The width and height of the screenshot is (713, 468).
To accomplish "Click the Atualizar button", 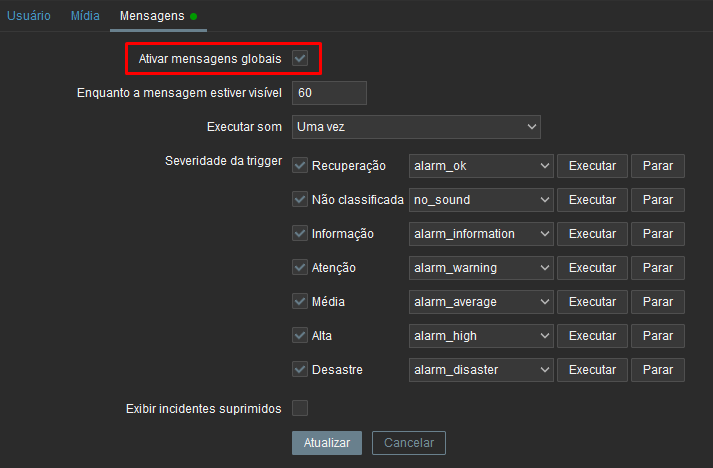I will click(x=327, y=443).
